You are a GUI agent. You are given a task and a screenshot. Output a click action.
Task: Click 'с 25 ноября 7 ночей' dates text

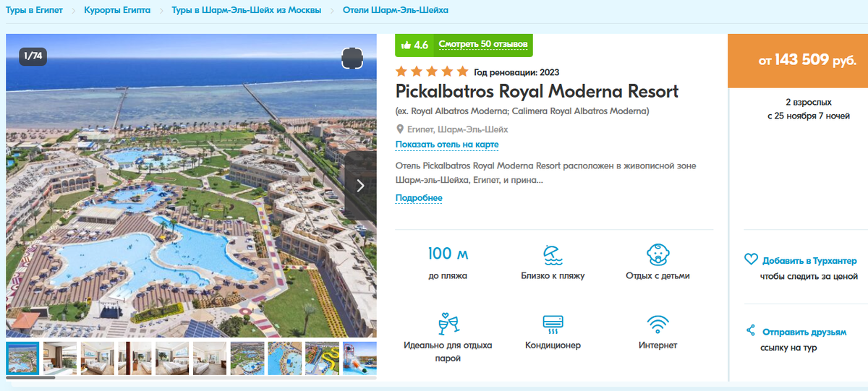coord(809,116)
